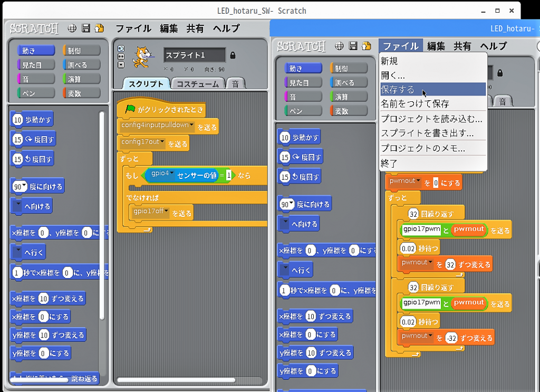Toggle the lock icon beside スプライト1 name field
This screenshot has width=540, height=392.
pos(233,55)
